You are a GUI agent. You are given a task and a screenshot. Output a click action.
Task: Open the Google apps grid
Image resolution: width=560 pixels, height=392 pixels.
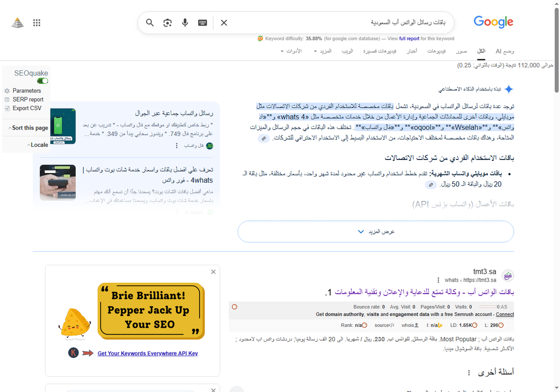(37, 22)
